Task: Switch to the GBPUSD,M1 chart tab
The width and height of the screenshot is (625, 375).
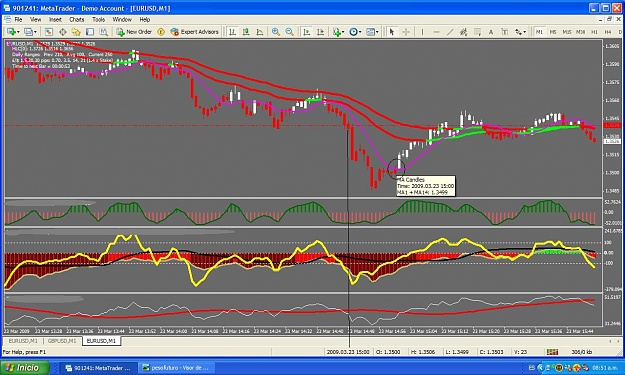Action: [x=62, y=341]
